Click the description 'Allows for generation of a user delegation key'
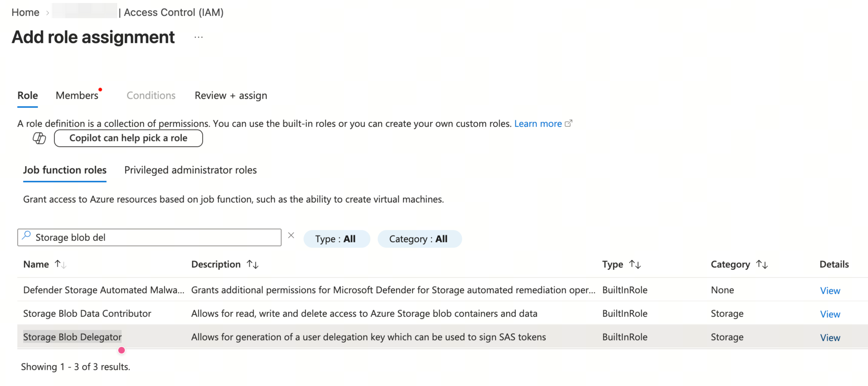868x386 pixels. coord(369,337)
